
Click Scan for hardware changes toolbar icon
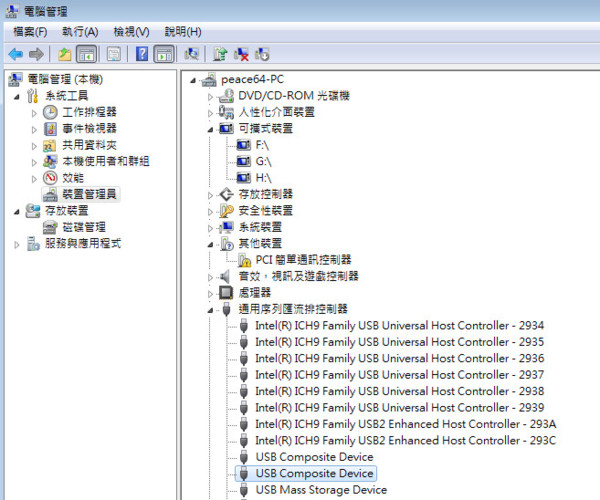point(192,54)
